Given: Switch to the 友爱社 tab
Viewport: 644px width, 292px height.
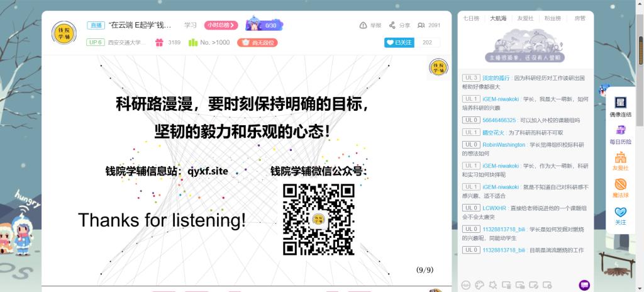Looking at the screenshot, I should coord(525,18).
